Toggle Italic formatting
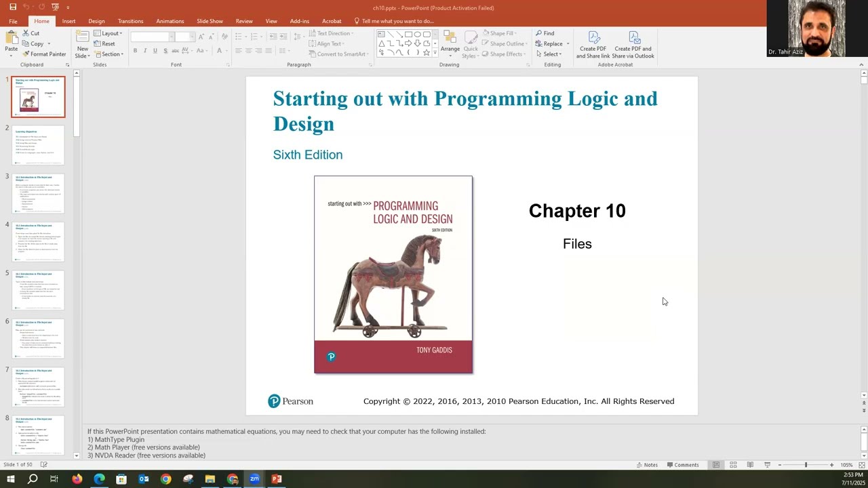Screen dimensions: 868x488 (x=145, y=51)
